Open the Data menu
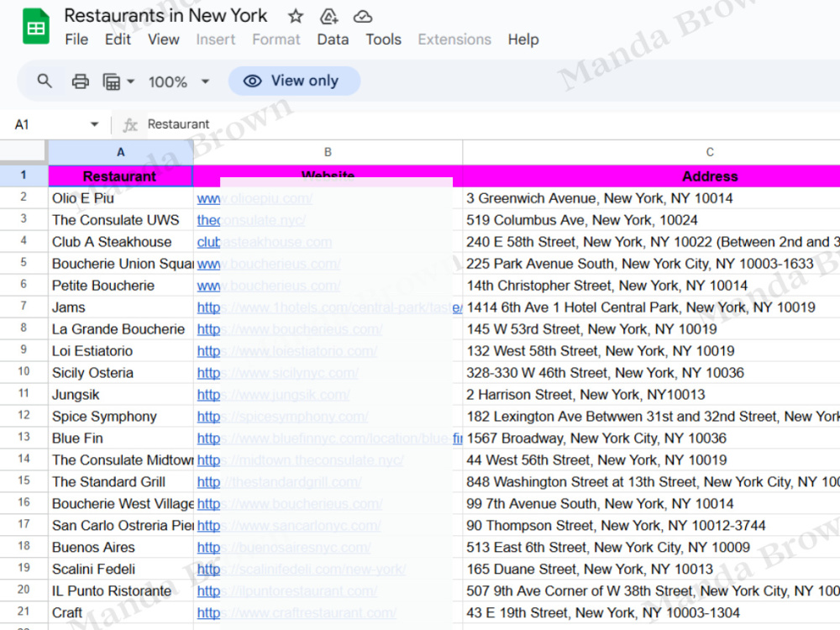The height and width of the screenshot is (630, 840). point(333,39)
